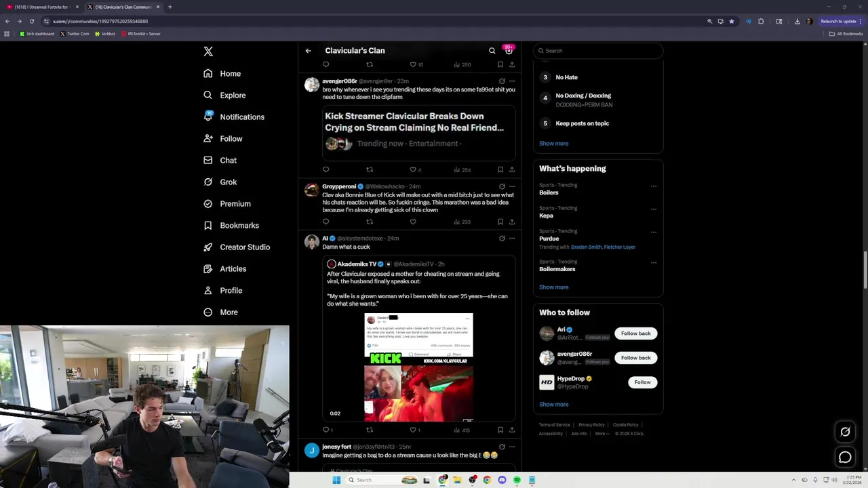
Task: Open the floating Grok button
Action: tap(845, 432)
